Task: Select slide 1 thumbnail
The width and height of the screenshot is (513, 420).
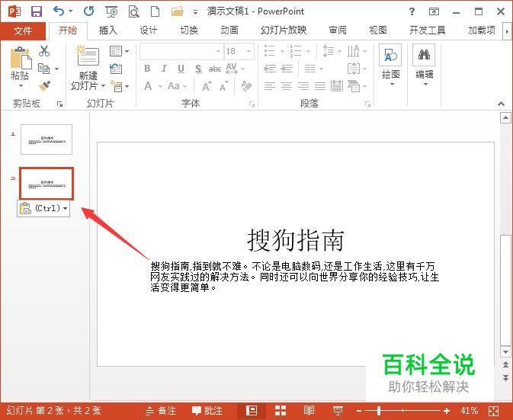Action: click(x=46, y=139)
